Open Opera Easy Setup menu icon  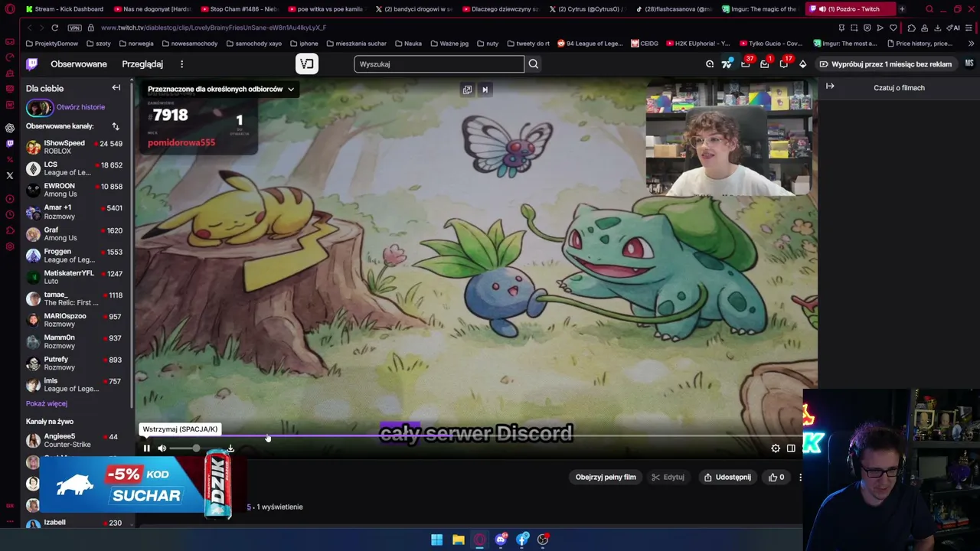coord(970,28)
